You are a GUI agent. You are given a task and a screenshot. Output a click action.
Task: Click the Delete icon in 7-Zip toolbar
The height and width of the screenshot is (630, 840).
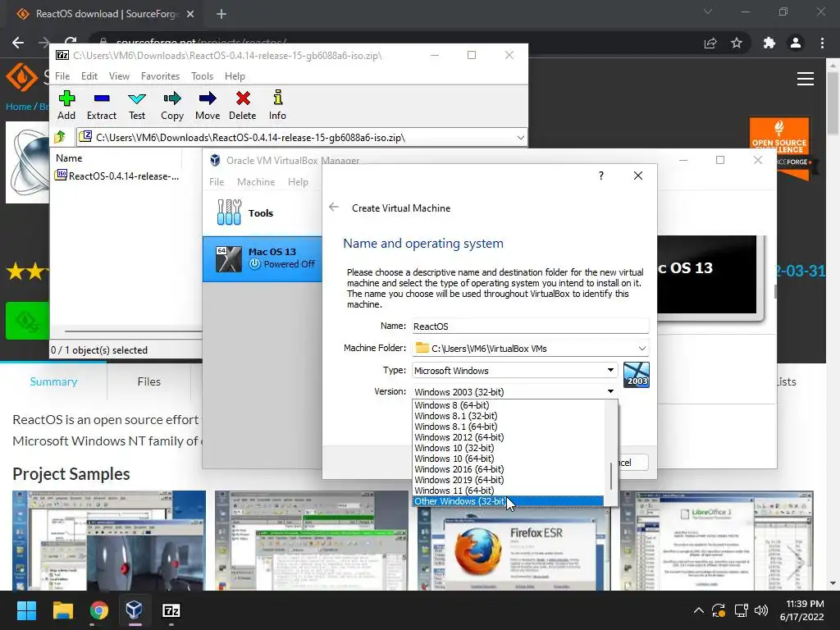[x=243, y=105]
